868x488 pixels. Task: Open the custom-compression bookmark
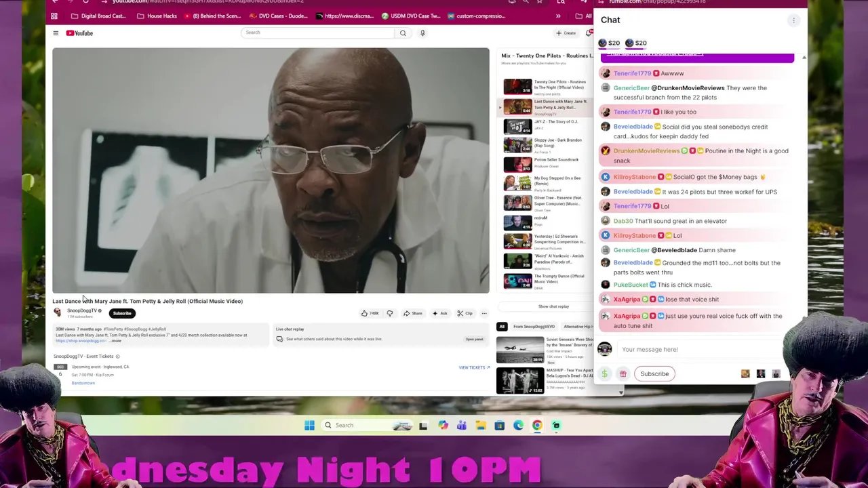475,16
